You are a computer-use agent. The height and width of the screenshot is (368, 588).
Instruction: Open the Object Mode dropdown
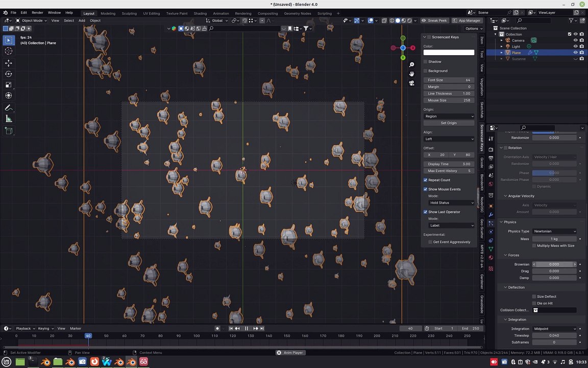point(31,20)
